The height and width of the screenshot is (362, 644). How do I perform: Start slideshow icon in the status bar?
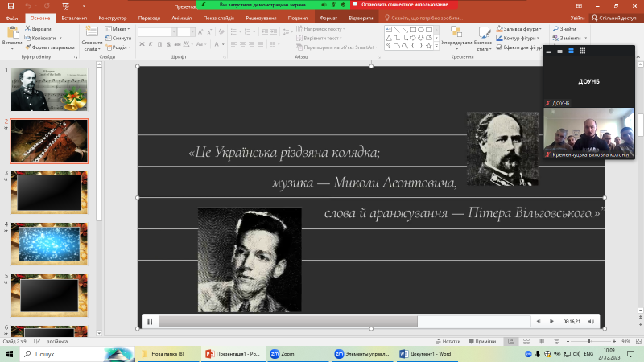[556, 341]
